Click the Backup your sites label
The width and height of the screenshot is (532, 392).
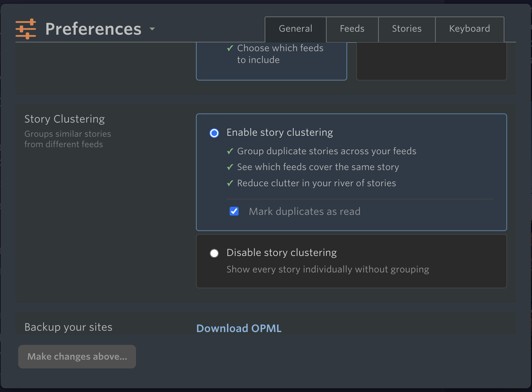(x=68, y=327)
